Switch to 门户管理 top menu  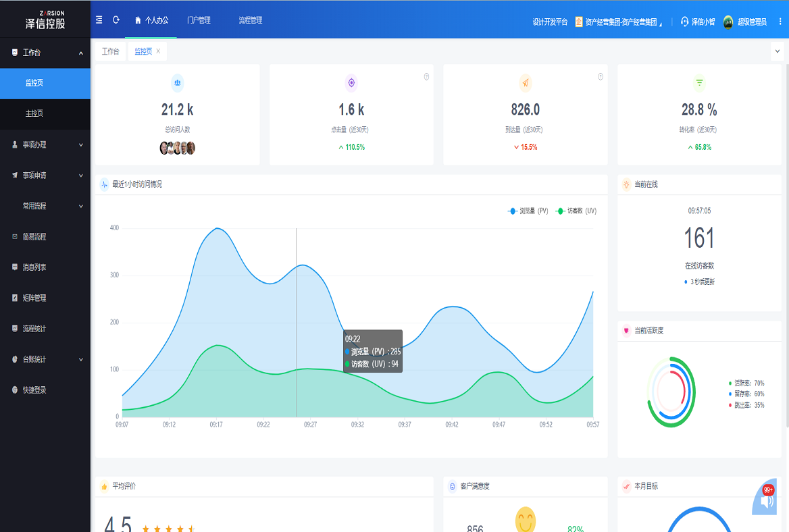199,20
